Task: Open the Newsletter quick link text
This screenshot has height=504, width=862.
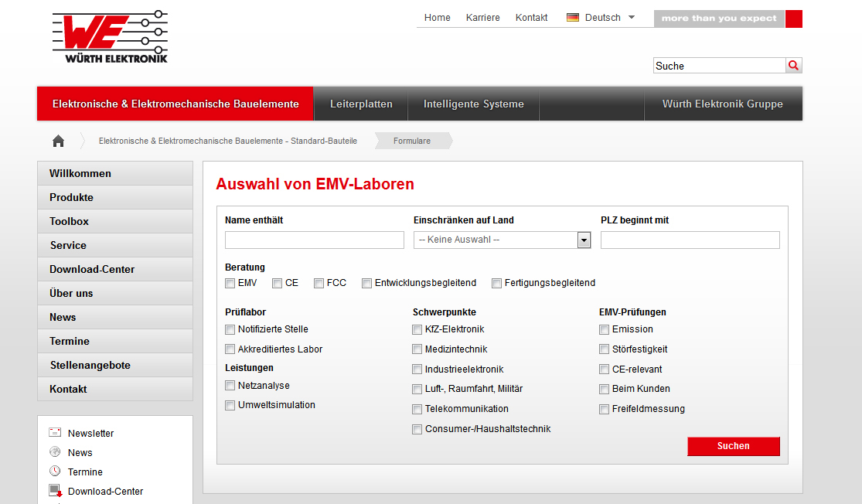Action: click(x=90, y=434)
